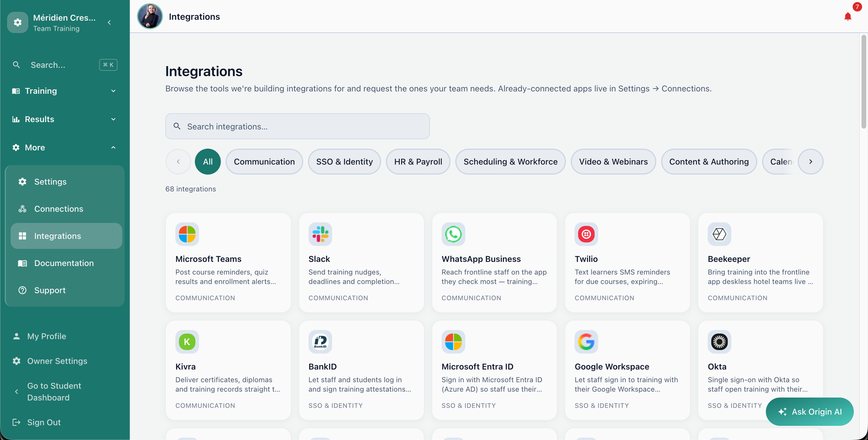
Task: Click the Microsoft Entra ID logo icon
Action: [x=453, y=342]
